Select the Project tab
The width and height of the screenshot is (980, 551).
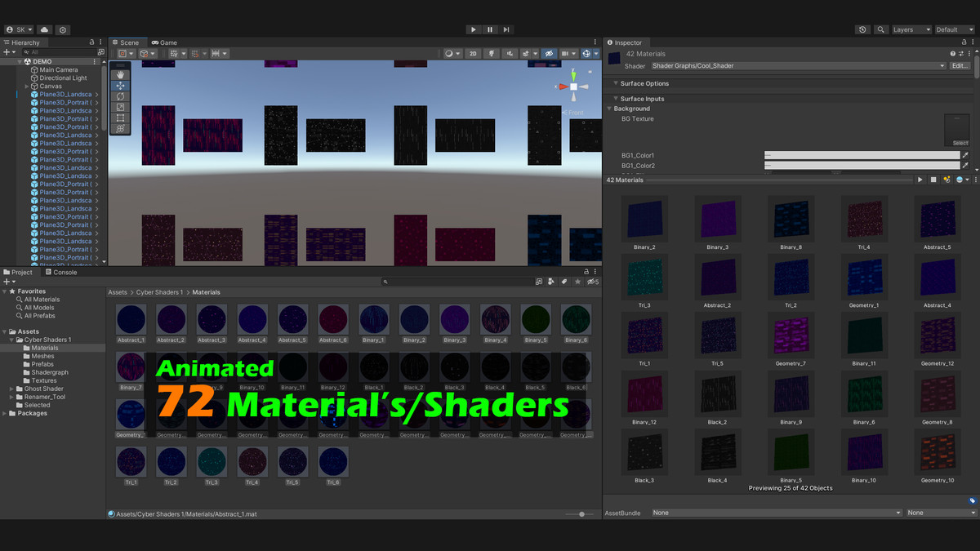19,273
